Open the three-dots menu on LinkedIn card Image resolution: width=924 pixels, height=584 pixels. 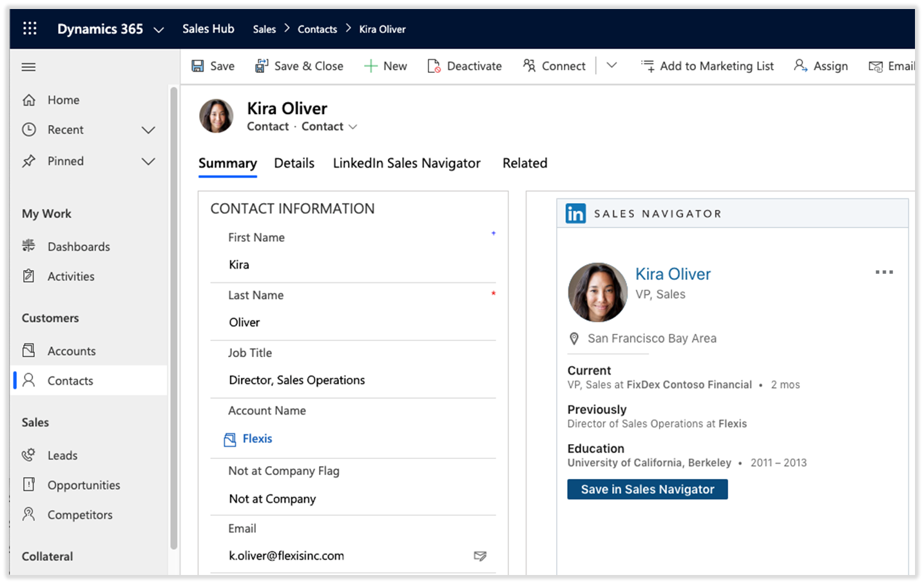884,272
